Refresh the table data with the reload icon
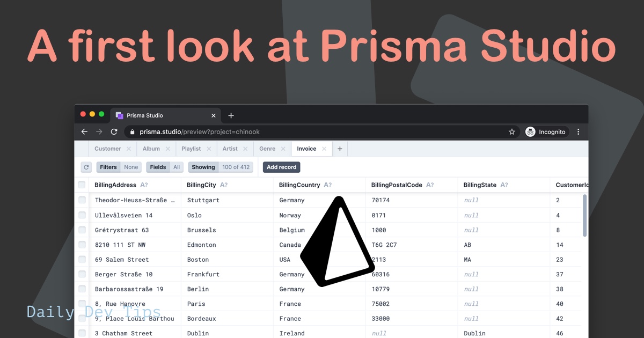Viewport: 644px width, 338px height. click(85, 167)
